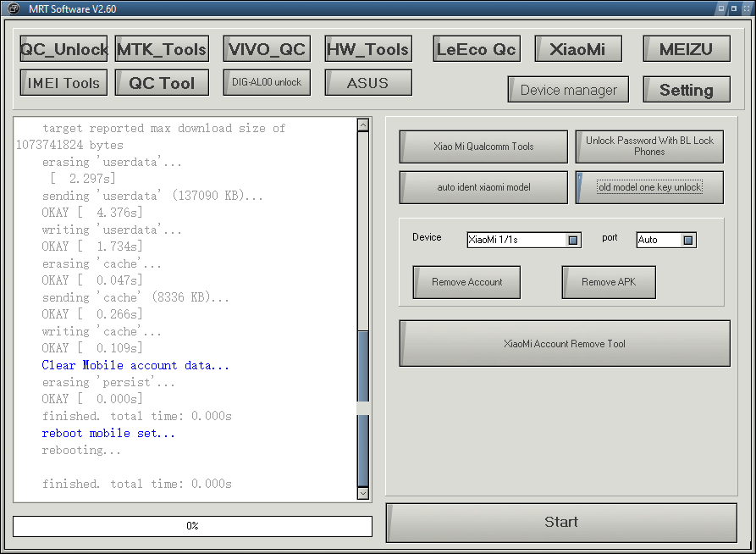Click the Remove APK button
The width and height of the screenshot is (756, 554).
pos(609,282)
